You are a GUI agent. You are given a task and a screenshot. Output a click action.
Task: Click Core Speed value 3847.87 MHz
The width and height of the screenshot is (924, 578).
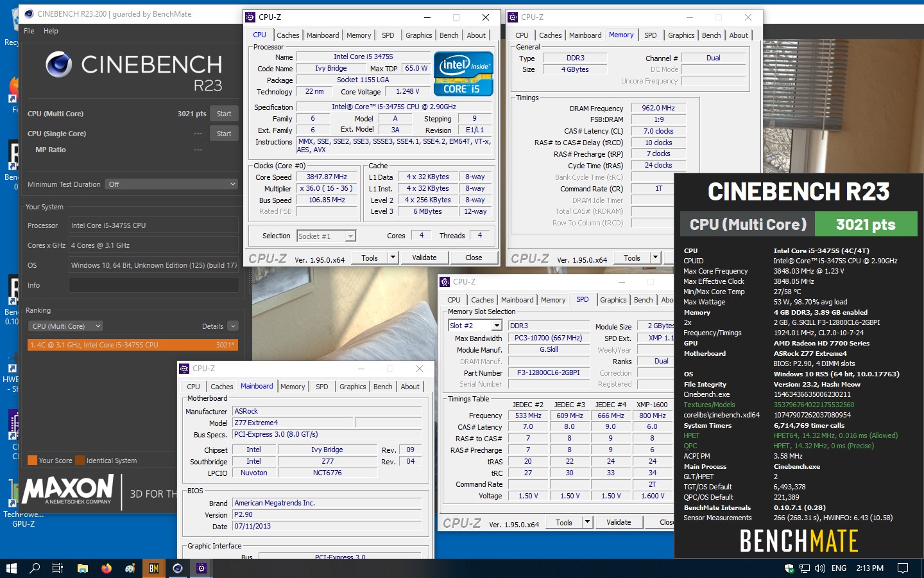327,177
